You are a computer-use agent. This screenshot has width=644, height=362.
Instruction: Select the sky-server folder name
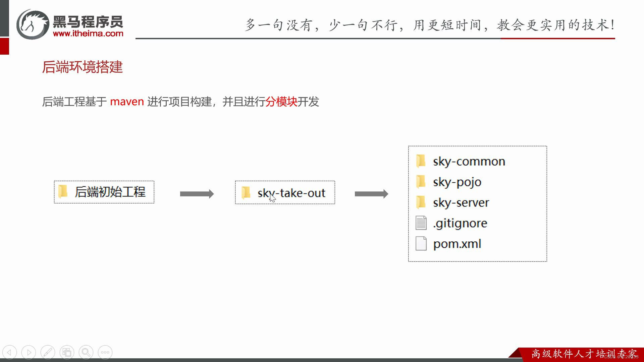point(461,202)
